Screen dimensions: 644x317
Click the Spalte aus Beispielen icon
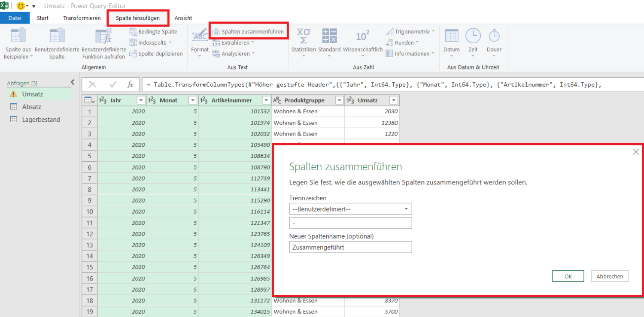[x=17, y=42]
